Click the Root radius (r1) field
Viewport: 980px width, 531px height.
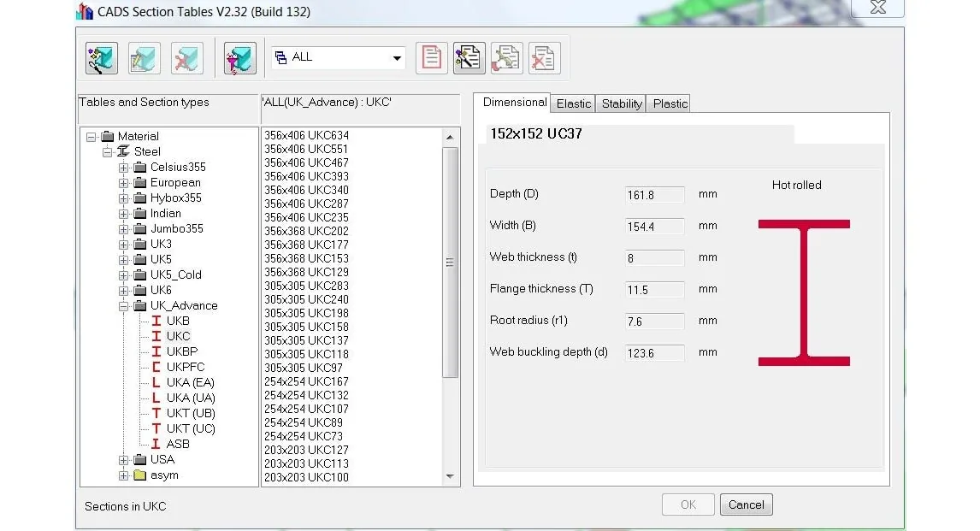654,322
